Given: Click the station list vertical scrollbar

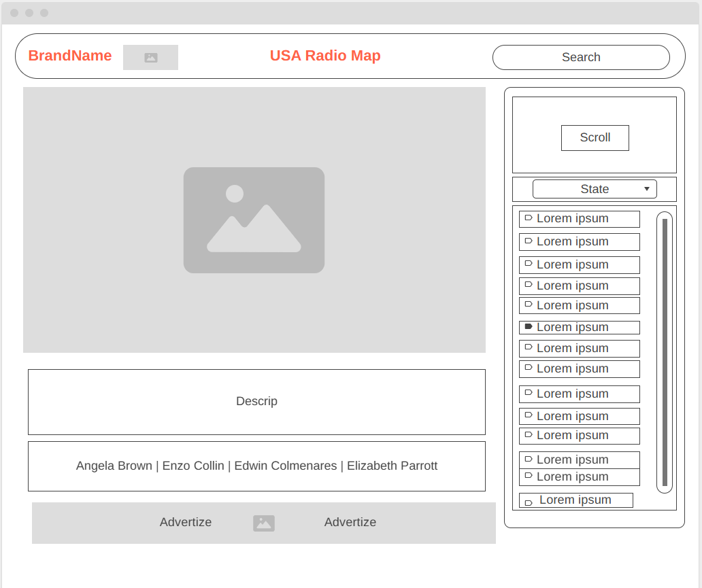Looking at the screenshot, I should point(665,352).
